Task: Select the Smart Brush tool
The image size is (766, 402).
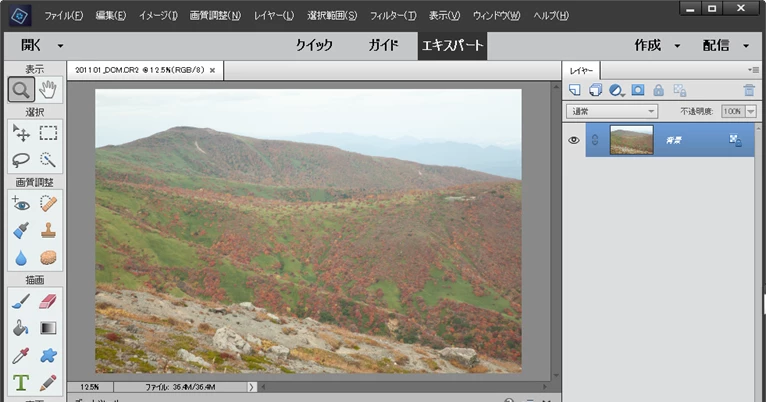Action: tap(21, 230)
